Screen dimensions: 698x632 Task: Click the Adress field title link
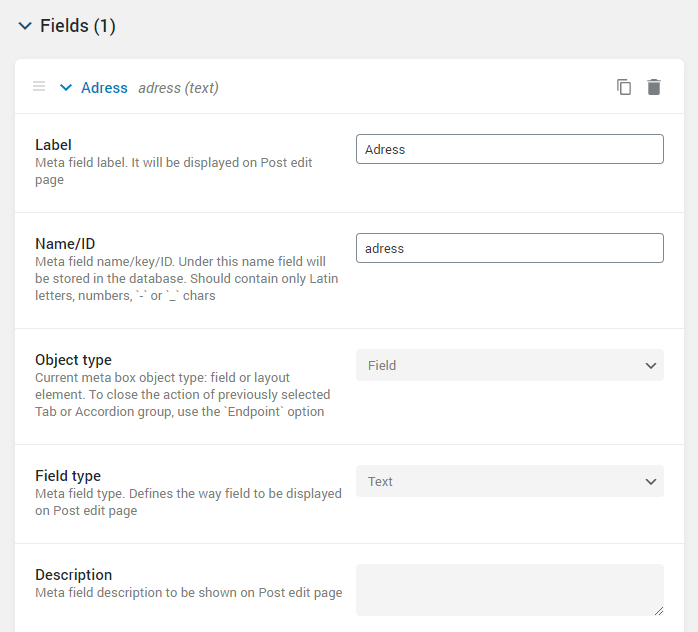pyautogui.click(x=104, y=88)
